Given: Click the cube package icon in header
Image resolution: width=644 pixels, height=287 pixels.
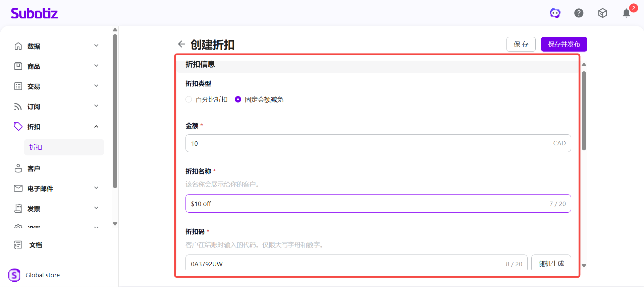Looking at the screenshot, I should point(602,13).
